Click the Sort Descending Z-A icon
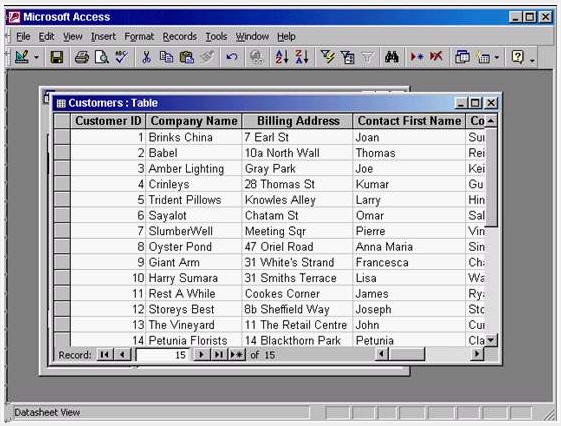Viewport: 561px width, 426px height. [302, 57]
